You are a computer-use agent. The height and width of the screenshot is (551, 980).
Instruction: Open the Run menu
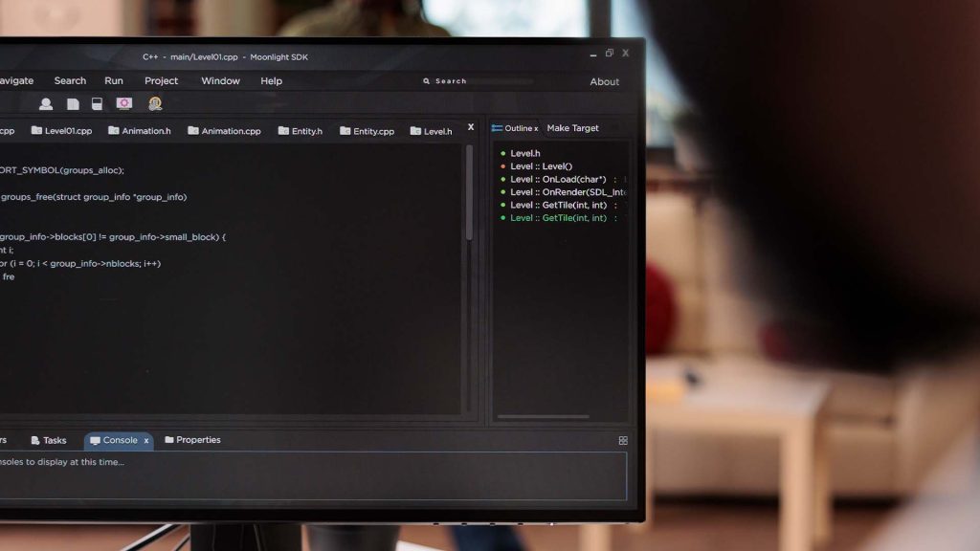tap(114, 81)
